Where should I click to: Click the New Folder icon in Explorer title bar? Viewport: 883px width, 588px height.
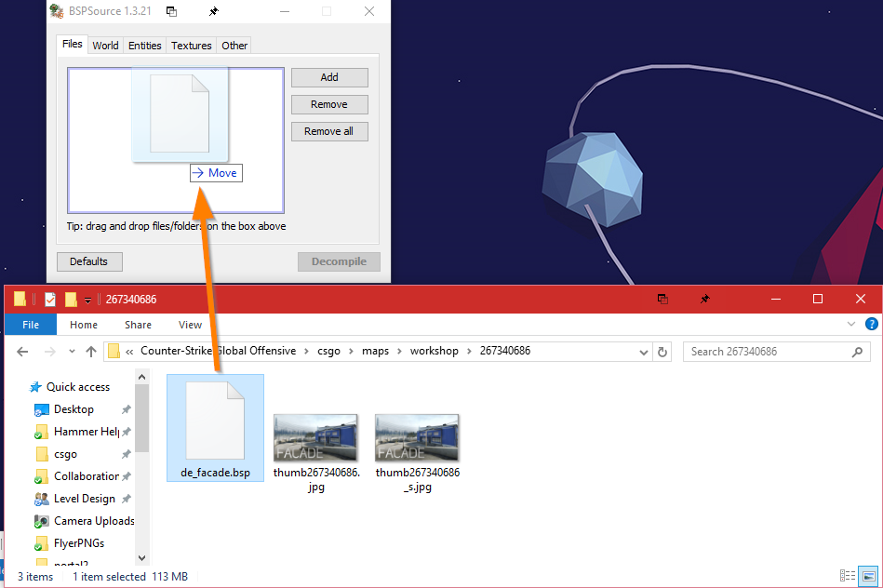pyautogui.click(x=71, y=299)
